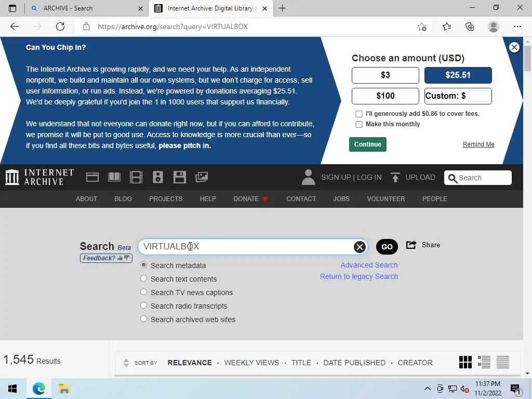
Task: Open the Images icon
Action: [202, 177]
